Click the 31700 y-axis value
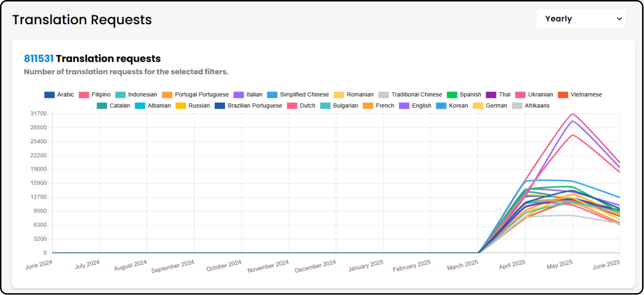 pos(38,114)
